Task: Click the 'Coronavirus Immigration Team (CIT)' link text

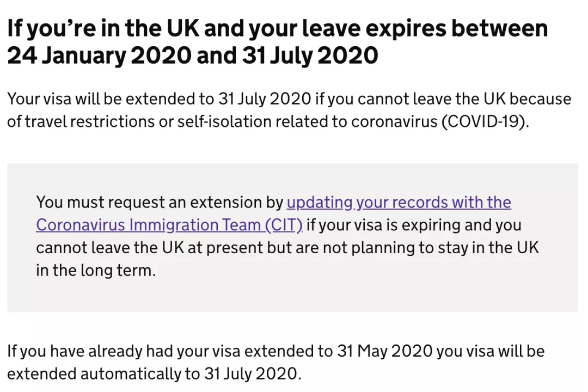Action: (x=169, y=225)
